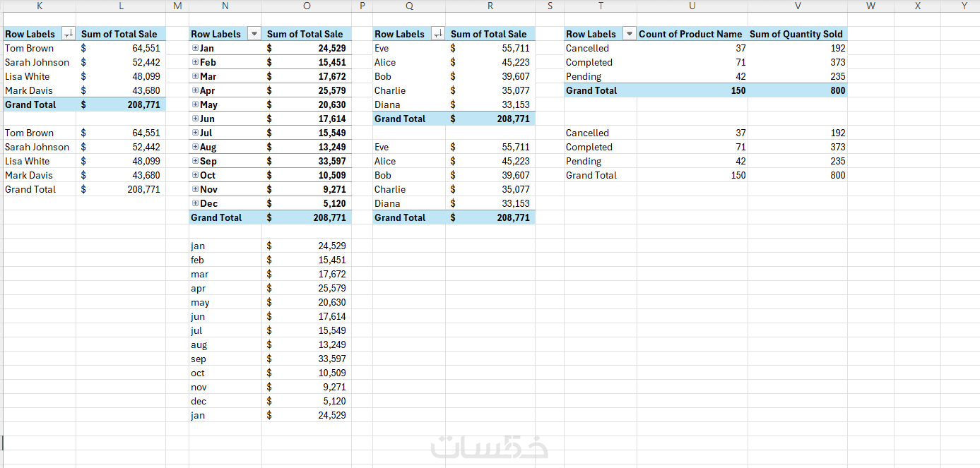The width and height of the screenshot is (980, 468).
Task: Select the lowercase dec cell
Action: tap(225, 401)
